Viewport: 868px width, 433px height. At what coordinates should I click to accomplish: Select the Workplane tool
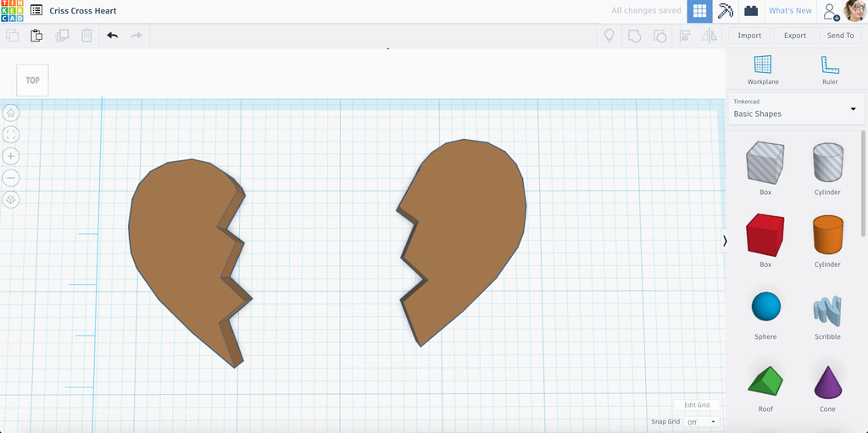(x=763, y=69)
